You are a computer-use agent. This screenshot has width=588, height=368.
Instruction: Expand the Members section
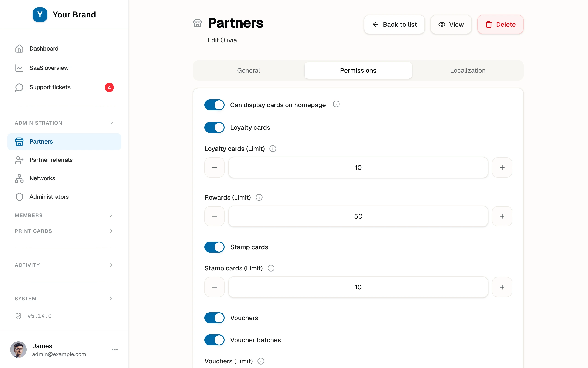[x=64, y=216]
